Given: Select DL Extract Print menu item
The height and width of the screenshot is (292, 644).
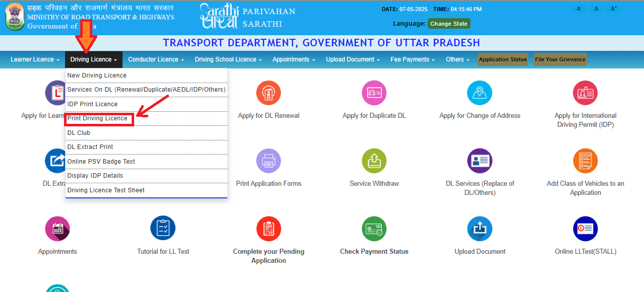Looking at the screenshot, I should pos(90,147).
